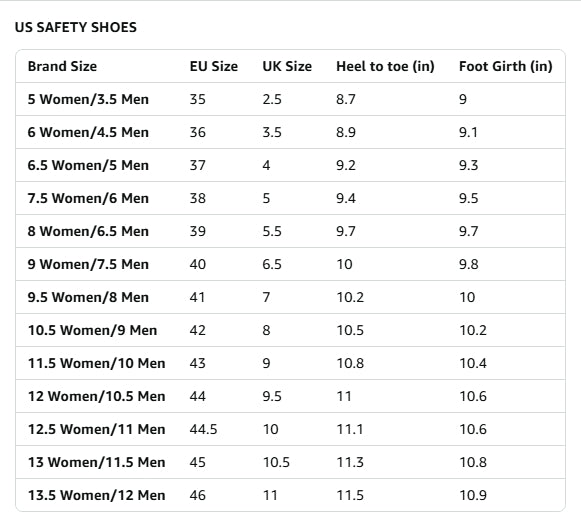The width and height of the screenshot is (581, 528).
Task: Select the Brand Size column header
Action: click(62, 66)
